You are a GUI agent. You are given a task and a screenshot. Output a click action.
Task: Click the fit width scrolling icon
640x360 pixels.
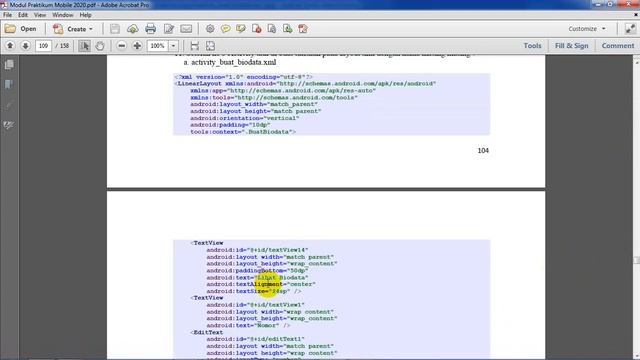tap(195, 46)
